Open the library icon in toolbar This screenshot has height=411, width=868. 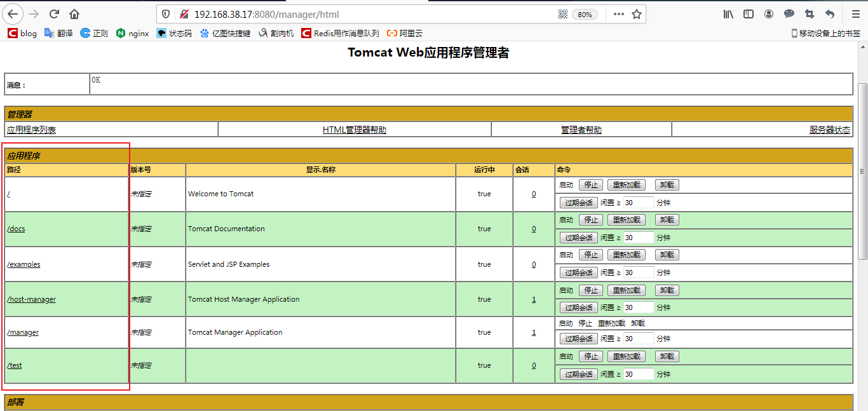pyautogui.click(x=728, y=14)
